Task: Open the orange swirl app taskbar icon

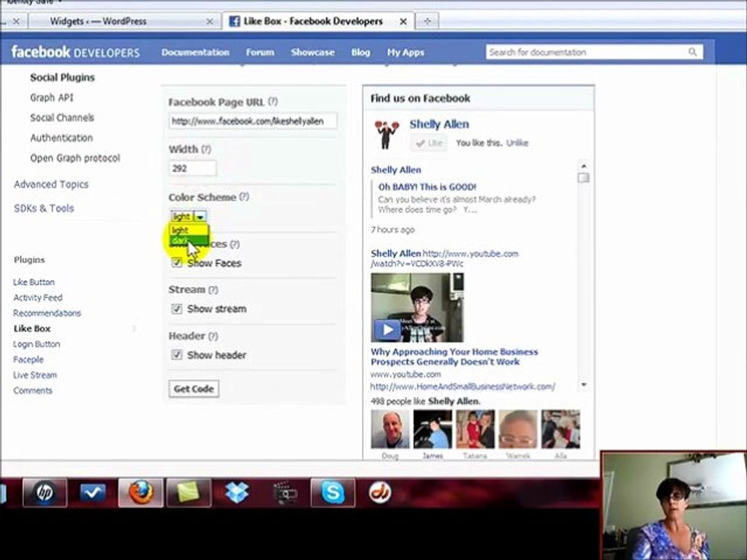Action: (x=381, y=492)
